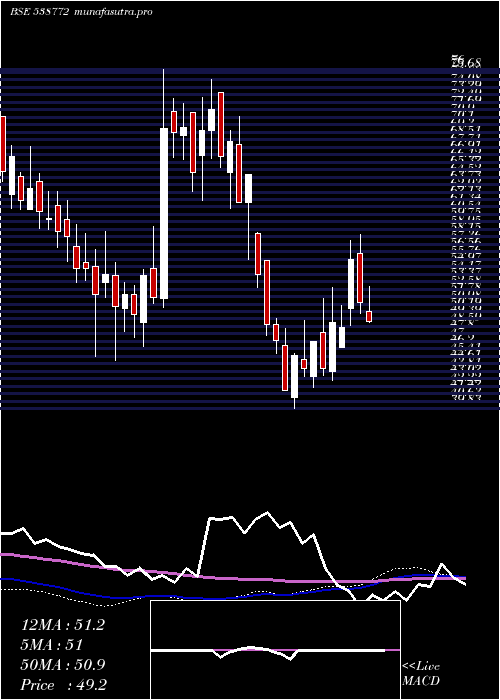Image resolution: width=500 pixels, height=700 pixels.
Task: Select the "5MA : 51" readout
Action: [51, 645]
